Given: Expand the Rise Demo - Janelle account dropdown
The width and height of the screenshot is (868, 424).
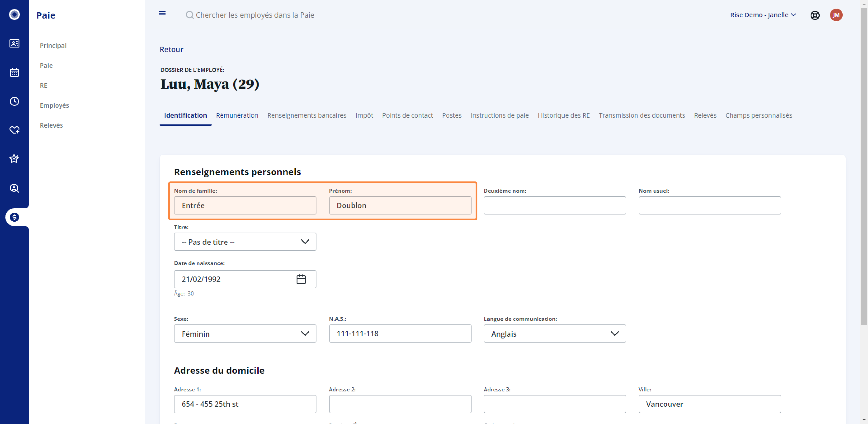Looking at the screenshot, I should click(763, 15).
